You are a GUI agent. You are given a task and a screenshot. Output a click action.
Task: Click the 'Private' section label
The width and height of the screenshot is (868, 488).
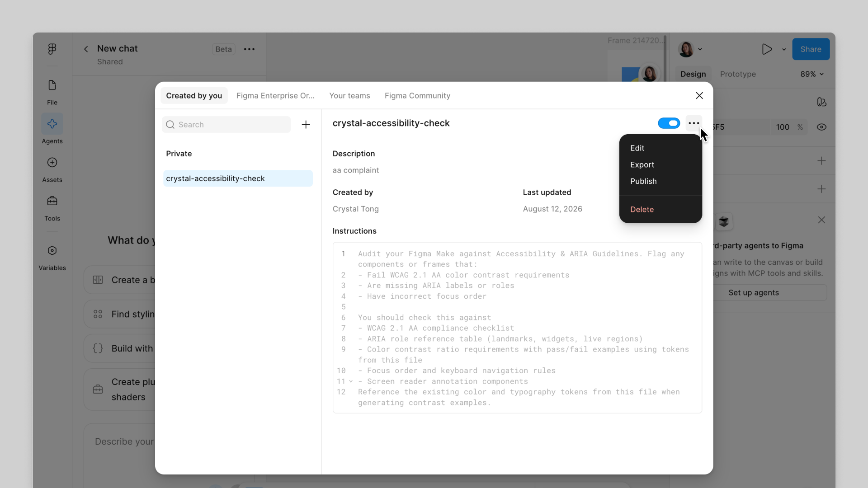point(179,154)
